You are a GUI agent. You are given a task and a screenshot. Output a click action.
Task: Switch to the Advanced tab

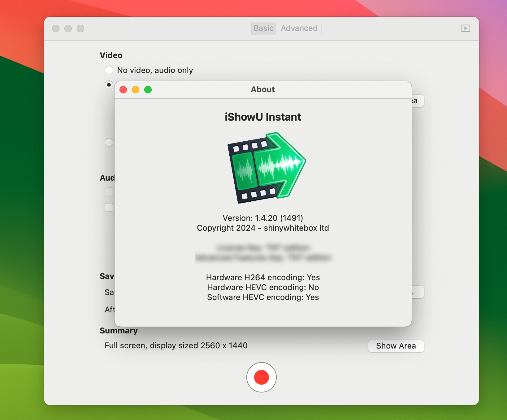click(298, 28)
